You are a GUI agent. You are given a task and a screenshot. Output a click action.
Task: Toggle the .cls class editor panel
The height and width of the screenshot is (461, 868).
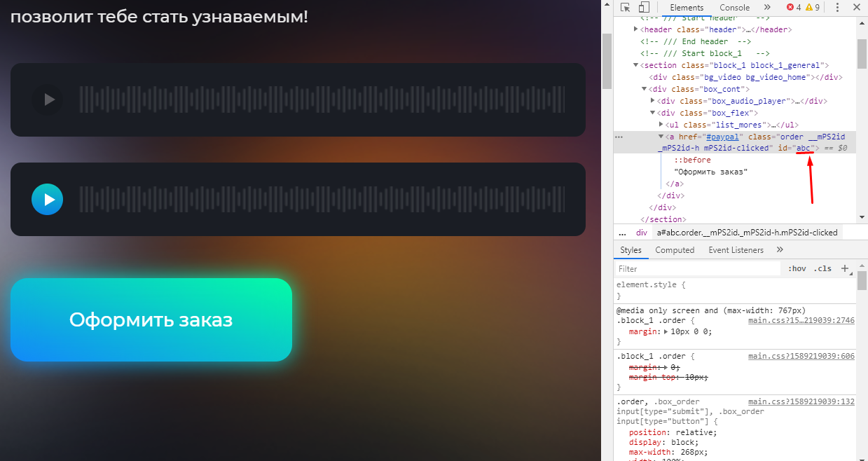click(822, 268)
